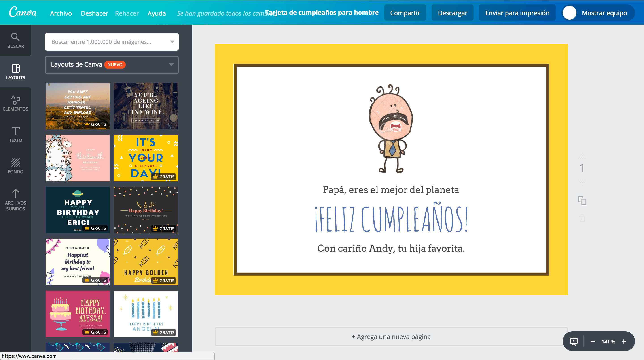Open Archivo menu
644x360 pixels.
[61, 13]
